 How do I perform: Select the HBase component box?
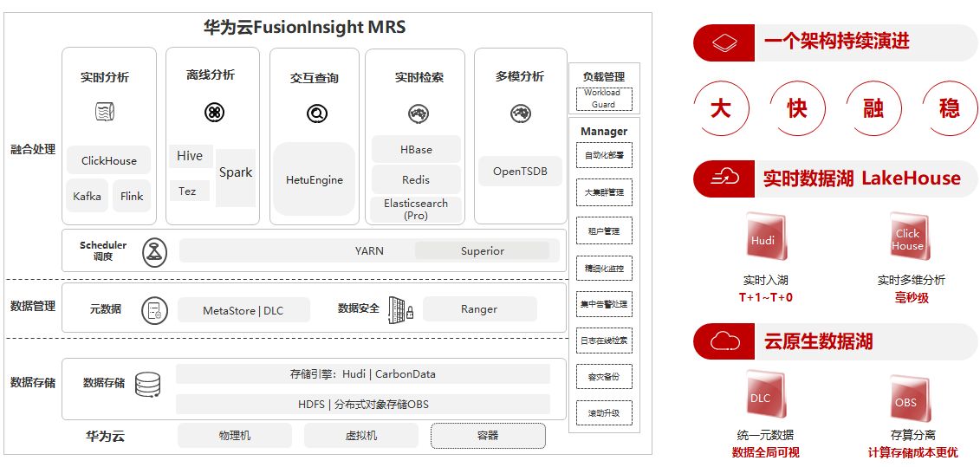pyautogui.click(x=416, y=149)
